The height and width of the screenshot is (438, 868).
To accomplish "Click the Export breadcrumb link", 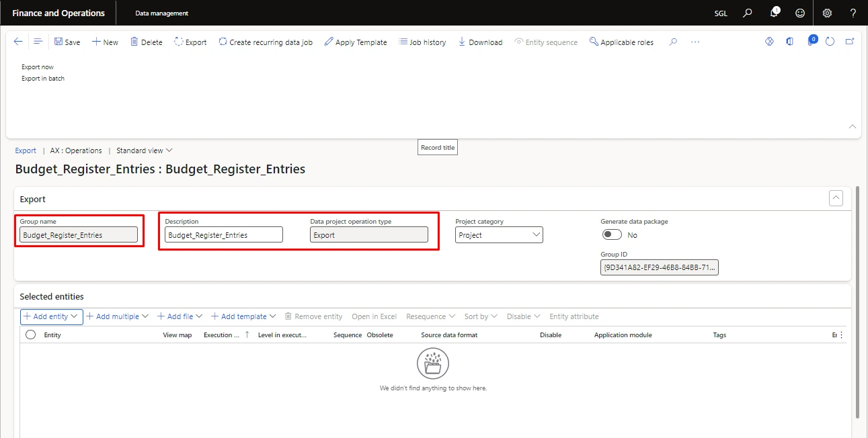I will [26, 150].
